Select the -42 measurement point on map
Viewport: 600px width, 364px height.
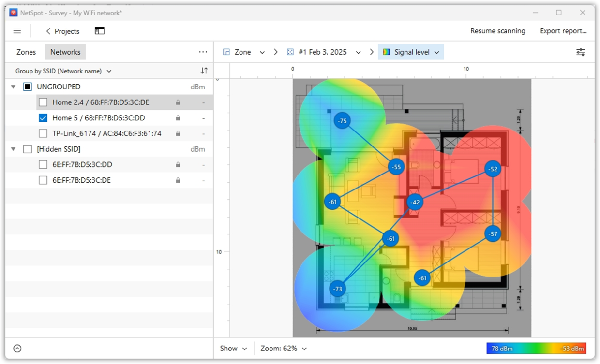pyautogui.click(x=415, y=202)
